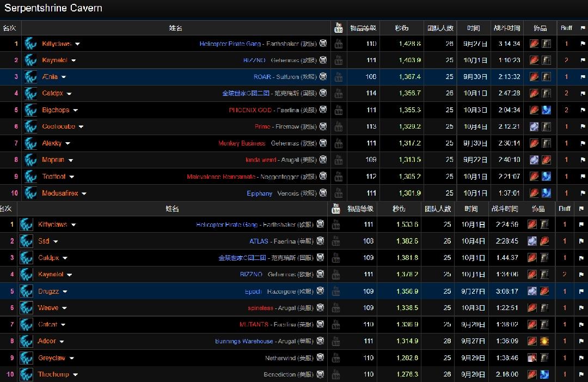
Task: Click the shaman class icon beside Ænia
Action: click(x=30, y=77)
